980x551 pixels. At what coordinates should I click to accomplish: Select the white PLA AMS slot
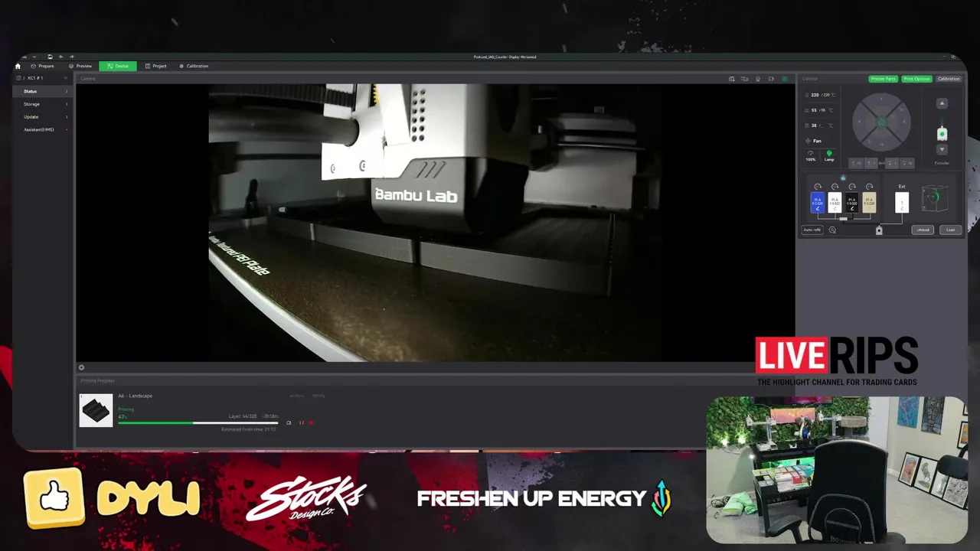click(x=835, y=202)
